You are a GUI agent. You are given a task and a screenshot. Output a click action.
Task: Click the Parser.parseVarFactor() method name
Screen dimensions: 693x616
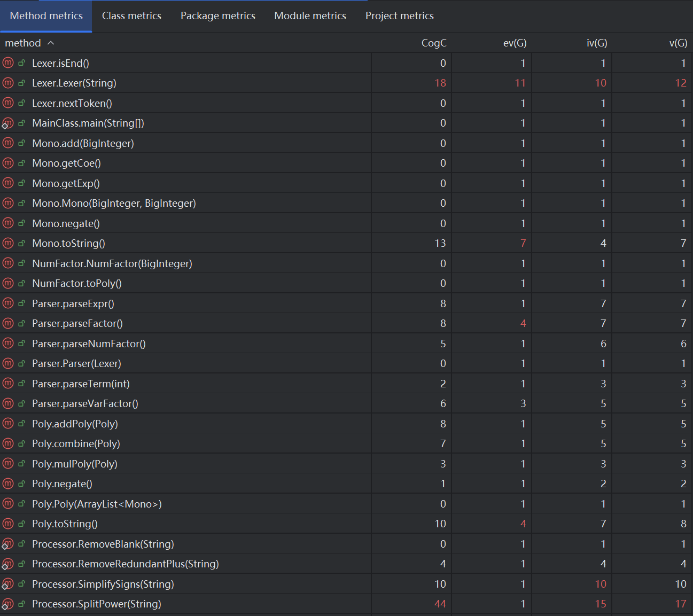pos(85,403)
